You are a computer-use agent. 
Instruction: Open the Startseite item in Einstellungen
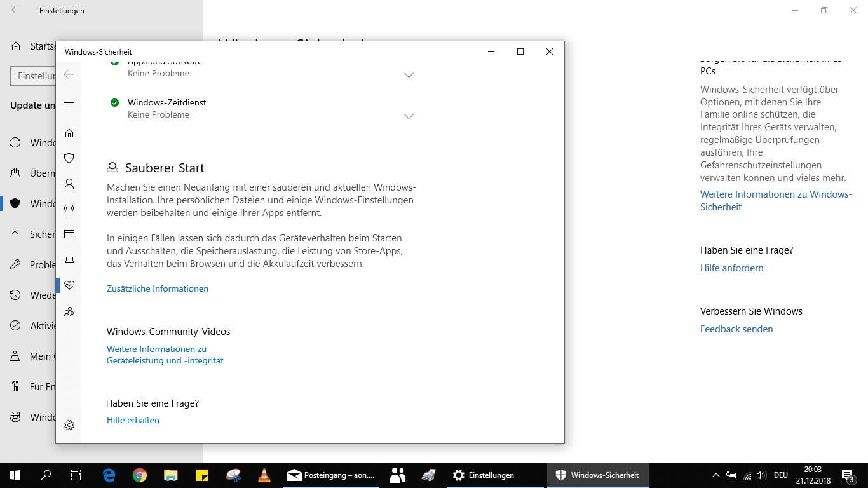point(28,46)
